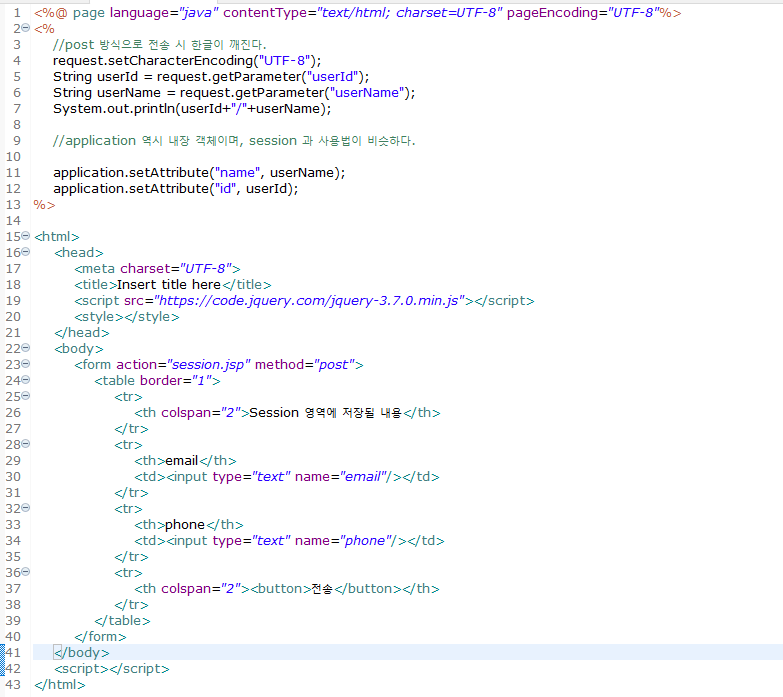Click the method "post" value
The width and height of the screenshot is (783, 697).
click(334, 365)
